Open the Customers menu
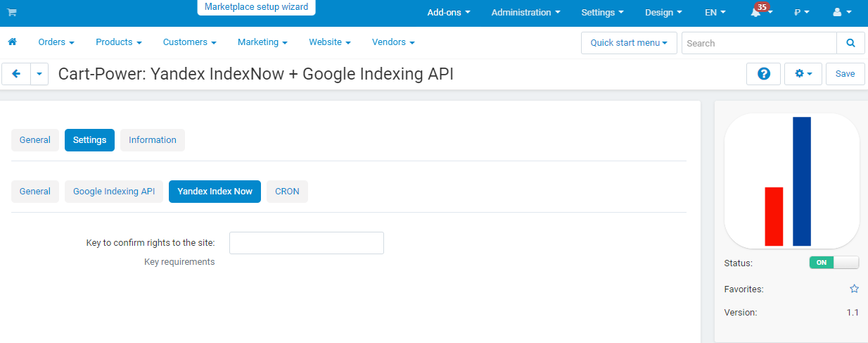Screen dimensions: 868x343 (x=190, y=42)
